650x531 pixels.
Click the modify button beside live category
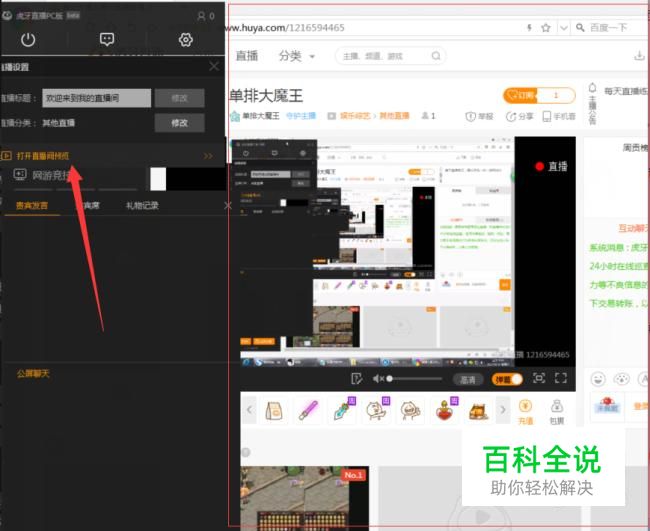[x=179, y=123]
